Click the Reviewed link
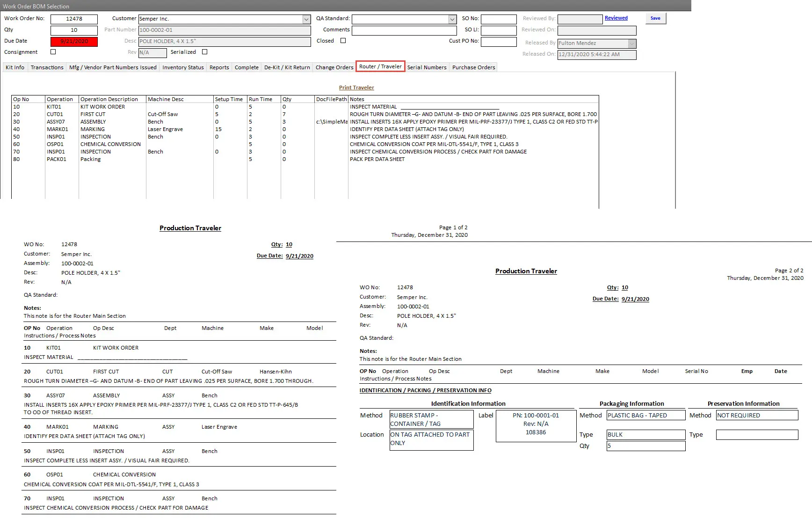812x519 pixels. [x=616, y=18]
